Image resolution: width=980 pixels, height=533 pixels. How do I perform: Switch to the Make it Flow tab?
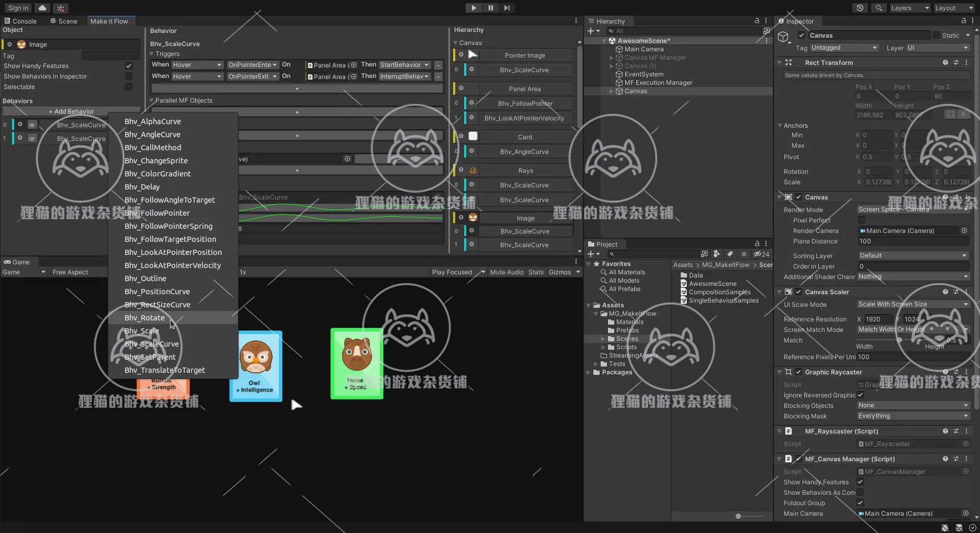[x=109, y=21]
